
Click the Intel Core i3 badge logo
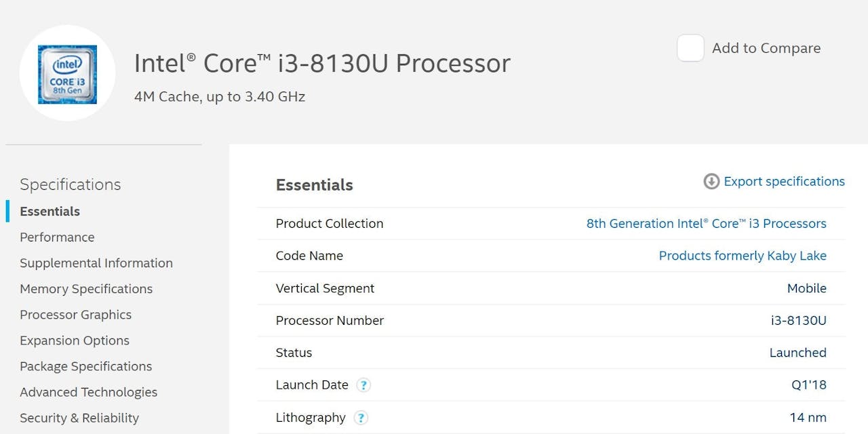tap(67, 74)
